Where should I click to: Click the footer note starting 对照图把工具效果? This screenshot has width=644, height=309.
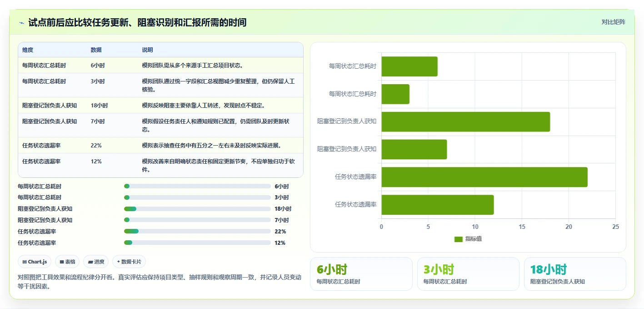pyautogui.click(x=160, y=282)
